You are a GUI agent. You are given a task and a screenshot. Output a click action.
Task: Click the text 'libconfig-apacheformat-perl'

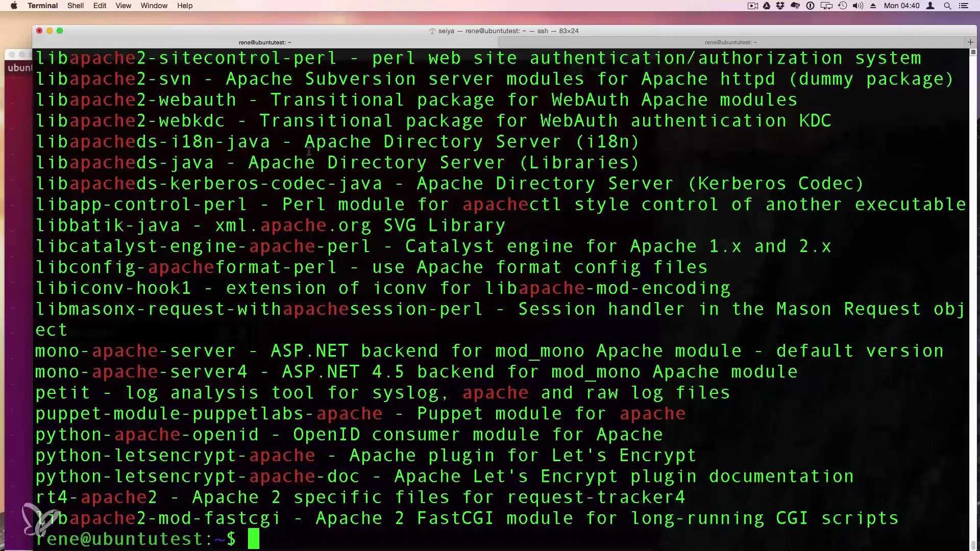click(186, 267)
